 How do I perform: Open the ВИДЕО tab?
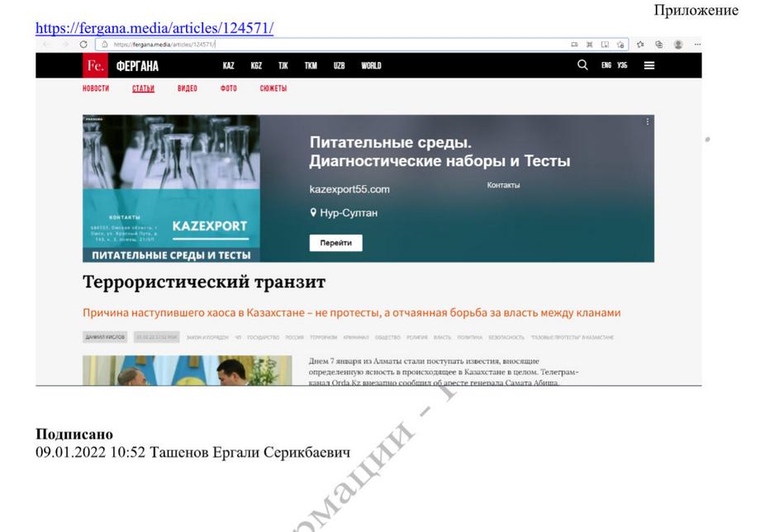click(187, 88)
